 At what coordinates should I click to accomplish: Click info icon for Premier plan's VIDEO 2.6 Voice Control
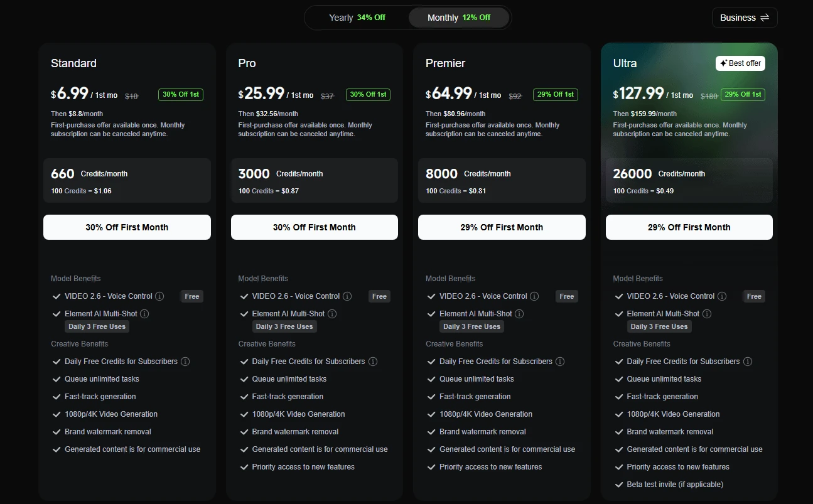pos(534,296)
